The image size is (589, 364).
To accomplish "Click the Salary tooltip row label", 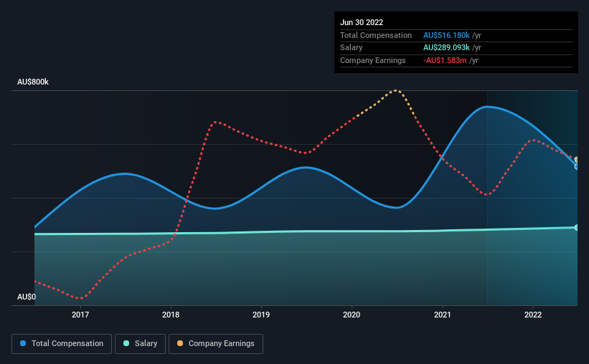I will click(352, 48).
